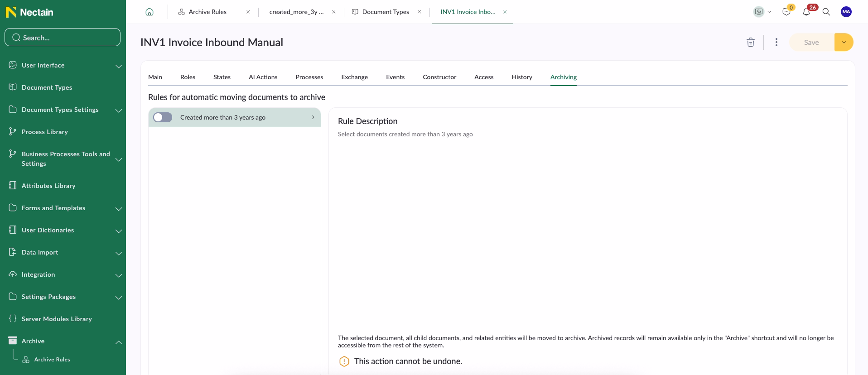Viewport: 868px width, 375px height.
Task: Enable the Created more than 3 years ago rule
Action: coord(163,117)
